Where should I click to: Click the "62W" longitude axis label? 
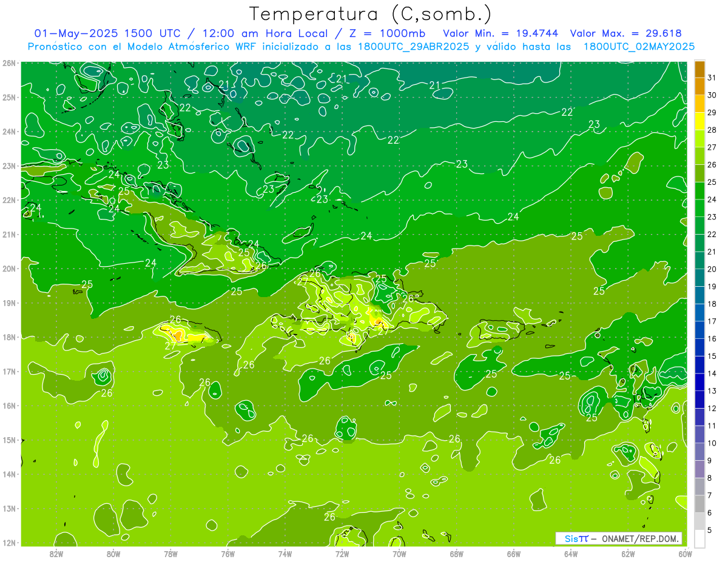coord(628,554)
